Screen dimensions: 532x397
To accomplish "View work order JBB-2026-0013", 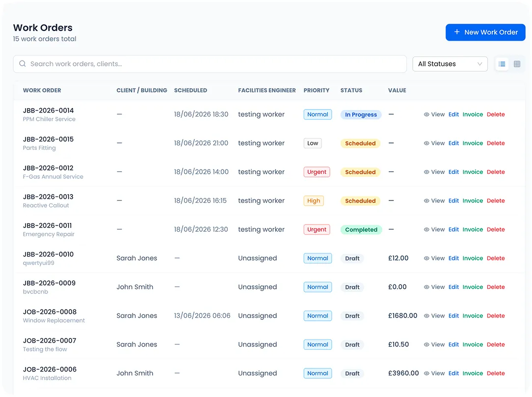I will coord(434,200).
